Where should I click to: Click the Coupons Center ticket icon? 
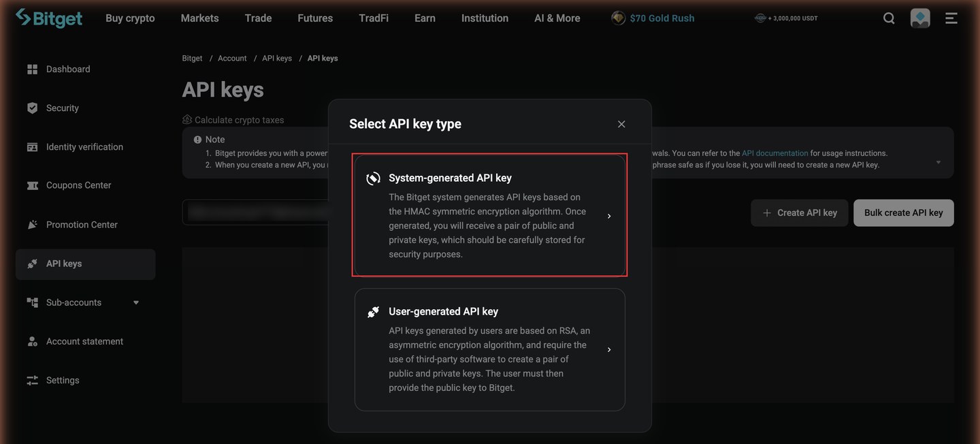click(x=32, y=185)
